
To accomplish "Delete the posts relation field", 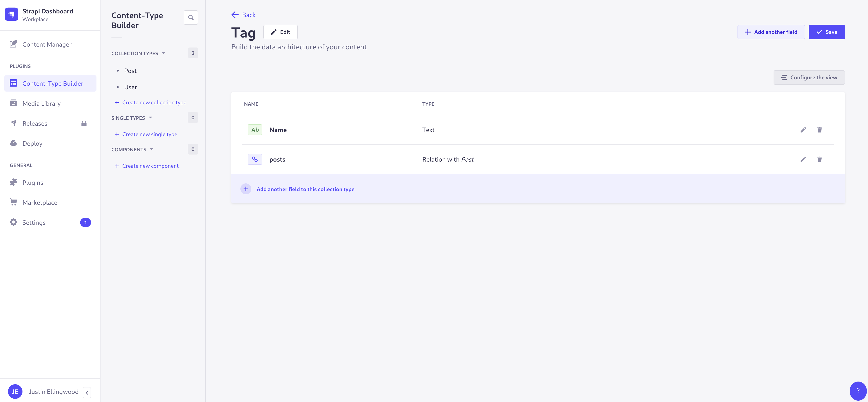I will [x=819, y=159].
